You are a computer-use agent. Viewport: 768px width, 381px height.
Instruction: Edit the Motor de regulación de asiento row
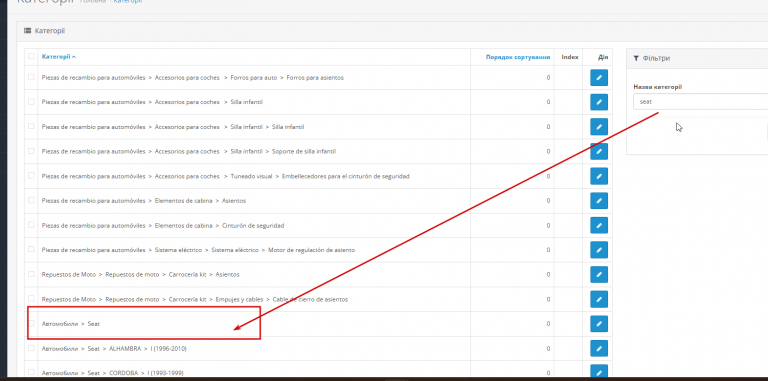click(599, 250)
